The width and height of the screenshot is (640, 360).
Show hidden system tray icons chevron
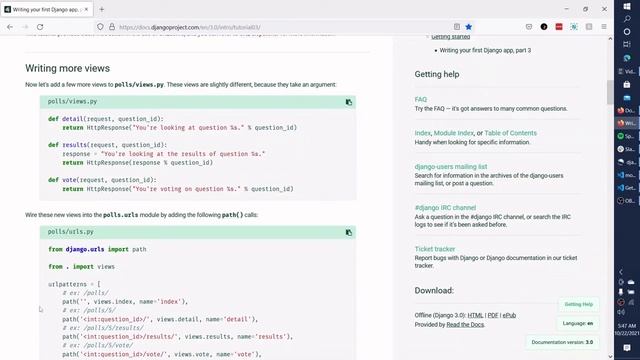tap(621, 272)
